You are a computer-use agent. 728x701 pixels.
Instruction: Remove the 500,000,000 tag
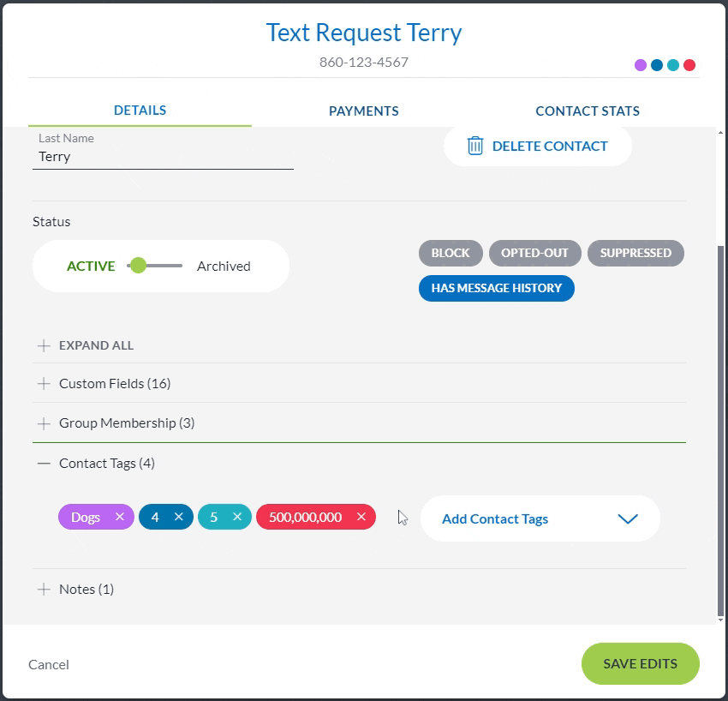pos(361,517)
